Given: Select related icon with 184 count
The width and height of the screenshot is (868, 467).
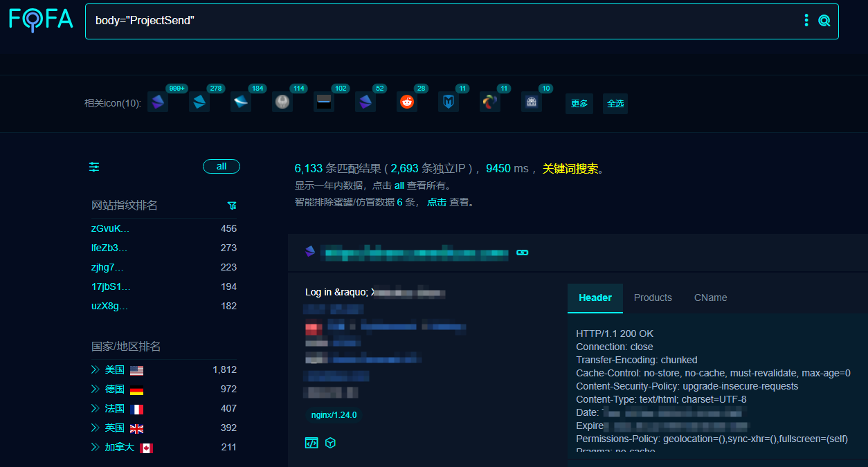Looking at the screenshot, I should (241, 102).
